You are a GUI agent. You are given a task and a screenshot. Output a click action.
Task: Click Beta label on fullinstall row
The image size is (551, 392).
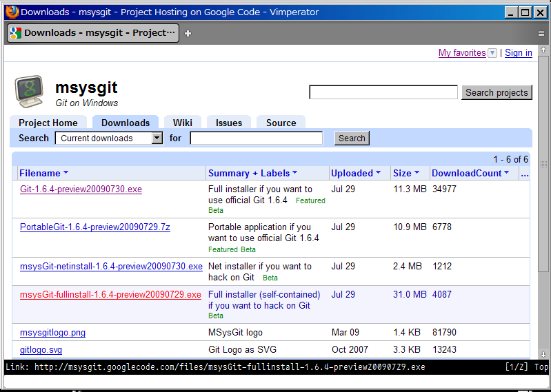click(215, 316)
